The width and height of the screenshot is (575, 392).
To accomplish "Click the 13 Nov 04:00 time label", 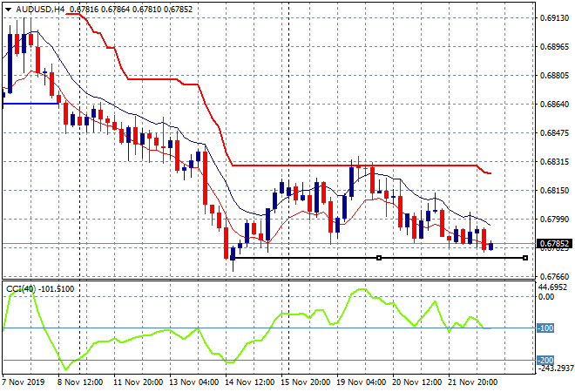I will (x=193, y=382).
